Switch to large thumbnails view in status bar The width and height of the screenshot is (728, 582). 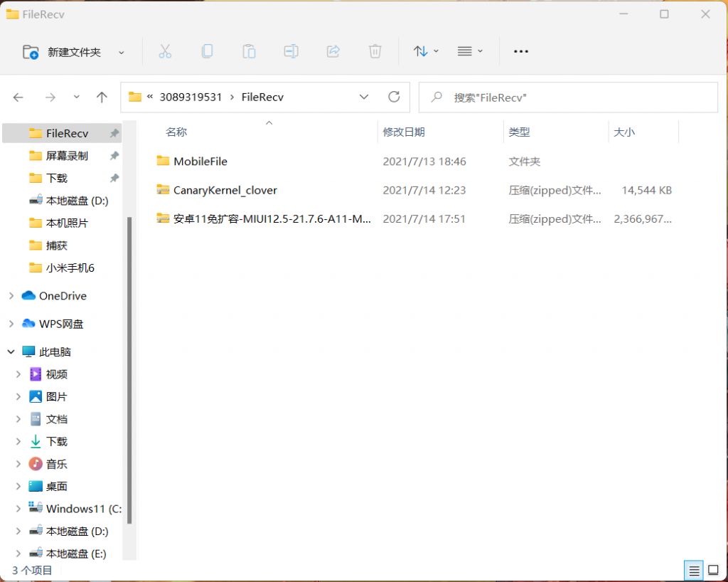[713, 571]
